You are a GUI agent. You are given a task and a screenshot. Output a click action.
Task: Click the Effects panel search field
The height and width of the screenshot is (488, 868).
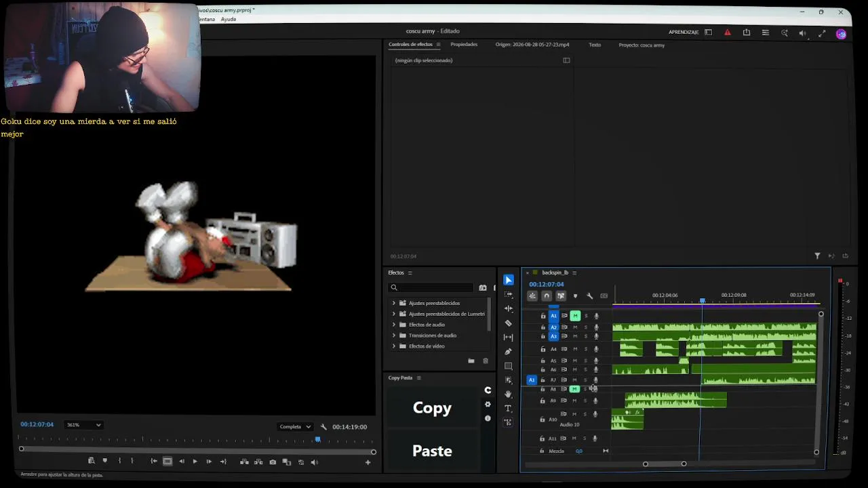tap(431, 287)
